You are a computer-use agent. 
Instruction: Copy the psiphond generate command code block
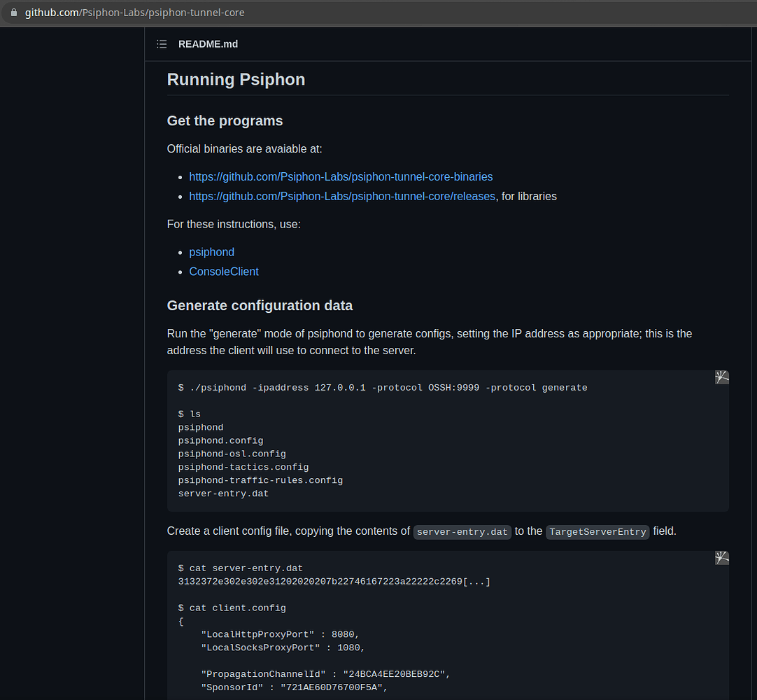722,377
